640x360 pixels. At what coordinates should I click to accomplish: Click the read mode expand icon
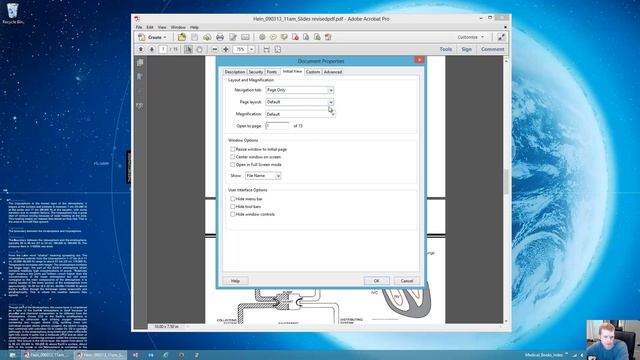501,37
